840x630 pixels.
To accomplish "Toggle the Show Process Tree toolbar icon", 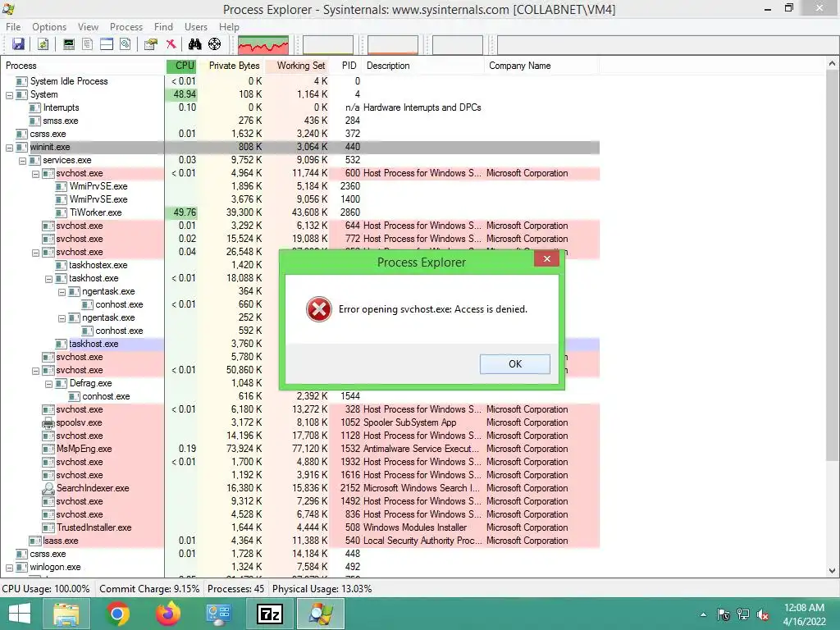I will tap(87, 44).
